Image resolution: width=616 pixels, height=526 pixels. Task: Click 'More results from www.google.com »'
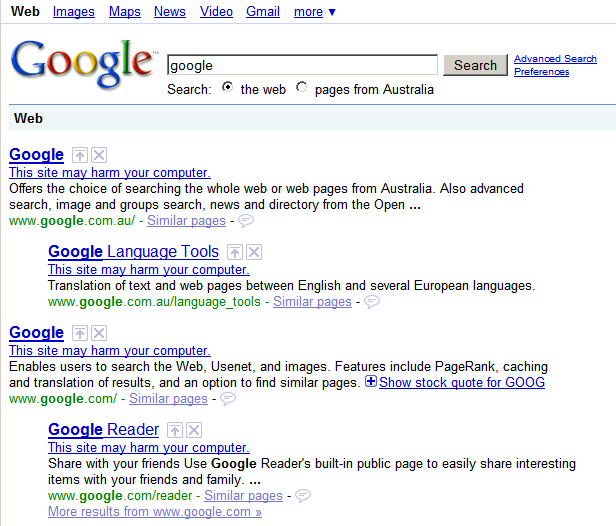pyautogui.click(x=155, y=512)
